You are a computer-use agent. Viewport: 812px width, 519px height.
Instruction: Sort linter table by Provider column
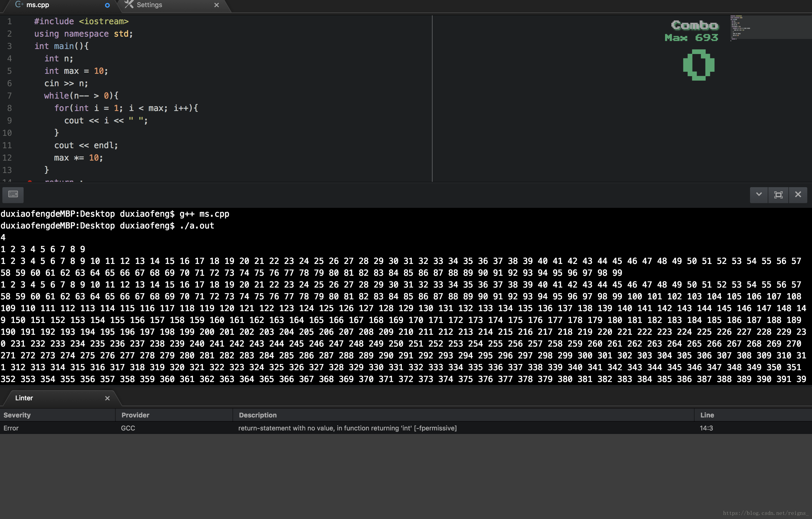point(174,415)
